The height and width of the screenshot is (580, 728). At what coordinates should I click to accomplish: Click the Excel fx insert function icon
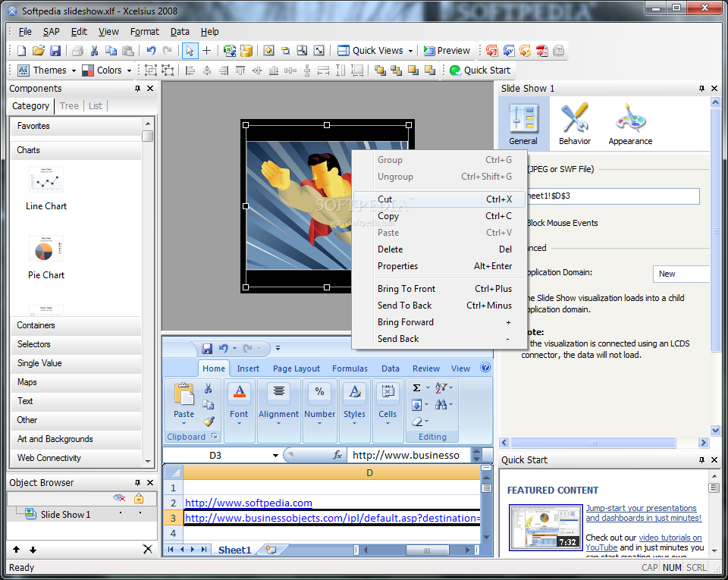click(337, 455)
